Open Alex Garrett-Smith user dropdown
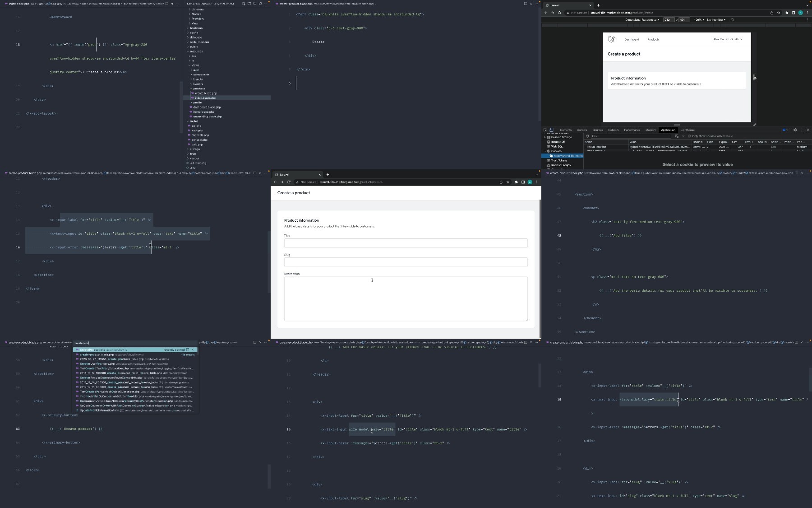812x508 pixels. point(728,39)
